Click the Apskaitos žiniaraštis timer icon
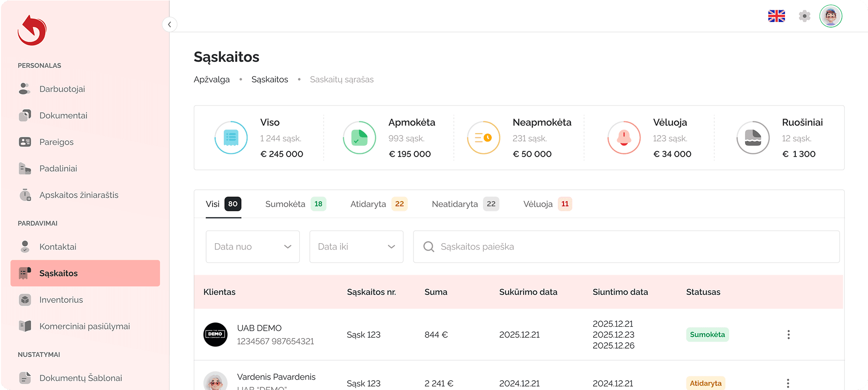868x390 pixels. point(25,195)
